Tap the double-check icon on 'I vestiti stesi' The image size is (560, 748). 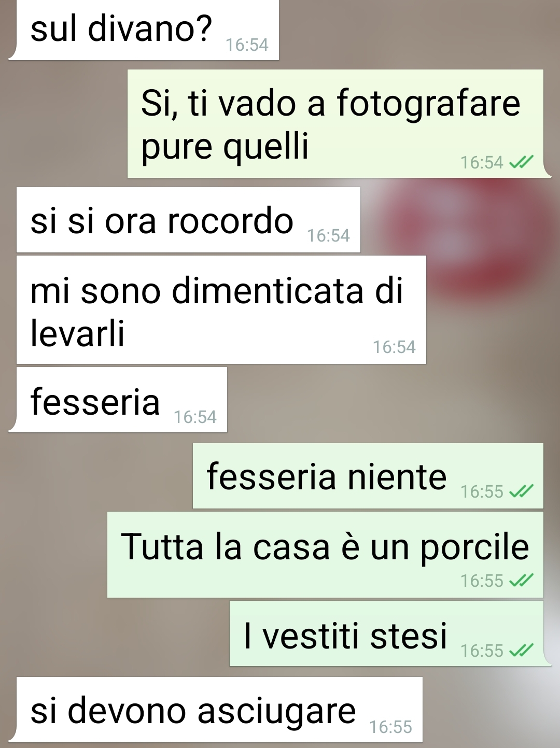click(x=521, y=650)
